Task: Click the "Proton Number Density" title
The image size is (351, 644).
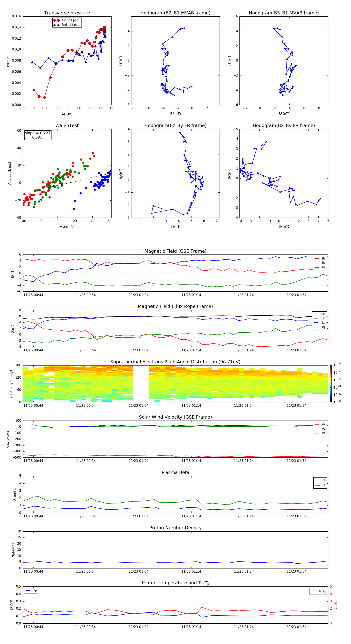Action: coord(175,528)
